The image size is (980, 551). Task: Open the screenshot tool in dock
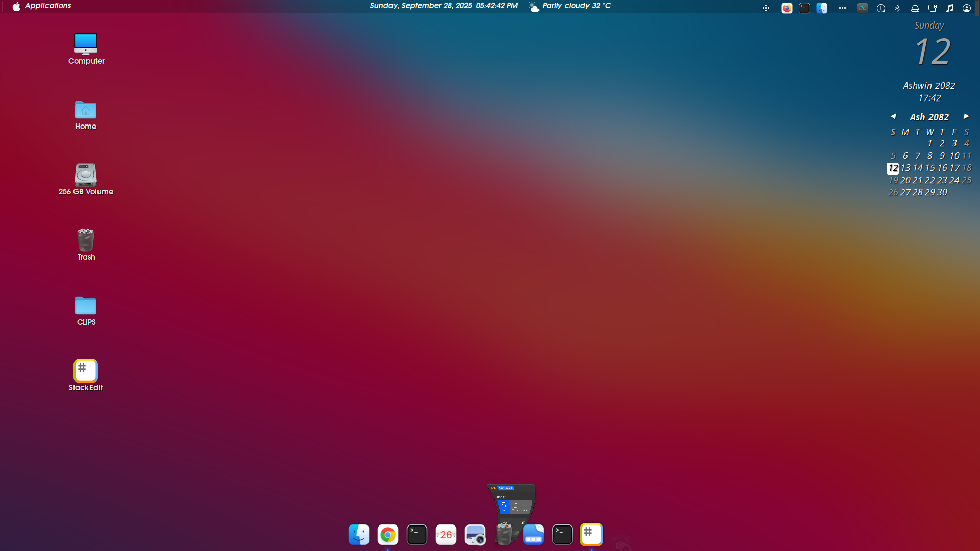point(475,535)
